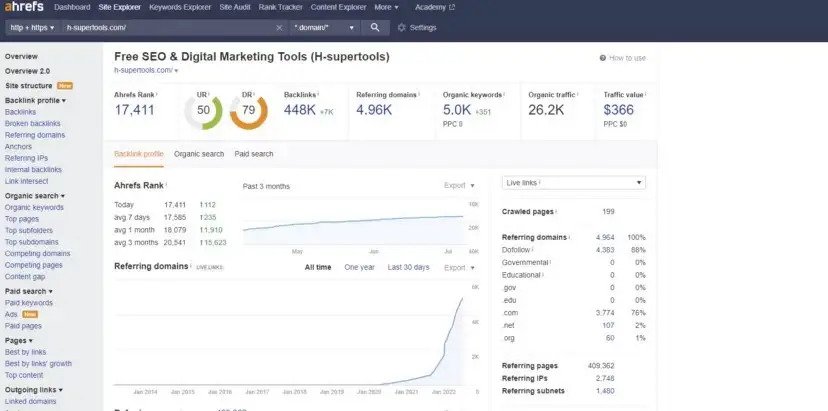Open Rank Tracker in top navigation
This screenshot has height=411, width=828.
point(281,7)
